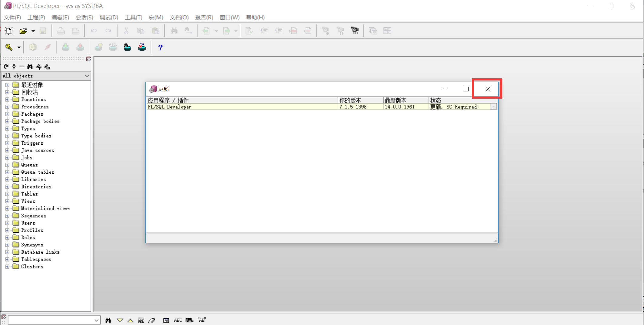The width and height of the screenshot is (644, 325).
Task: Click the Redo arrow icon
Action: pos(108,31)
